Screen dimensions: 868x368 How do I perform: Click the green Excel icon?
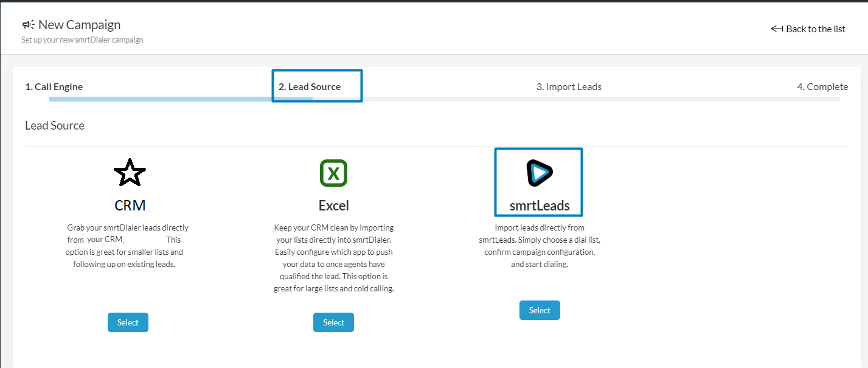coord(333,173)
